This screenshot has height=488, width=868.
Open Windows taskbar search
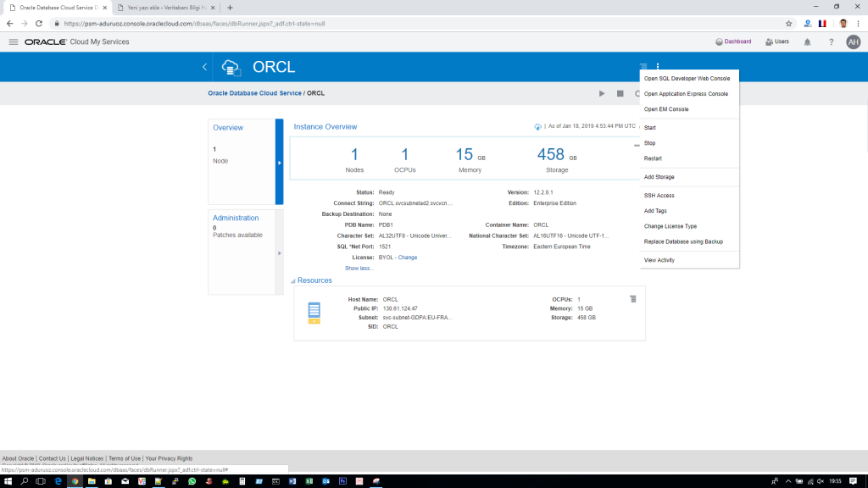[x=25, y=481]
